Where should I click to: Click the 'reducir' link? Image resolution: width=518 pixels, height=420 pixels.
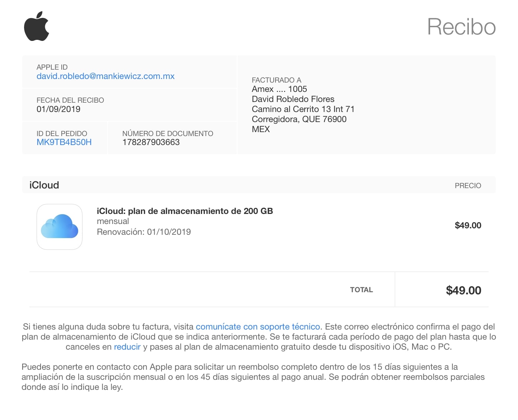[127, 347]
